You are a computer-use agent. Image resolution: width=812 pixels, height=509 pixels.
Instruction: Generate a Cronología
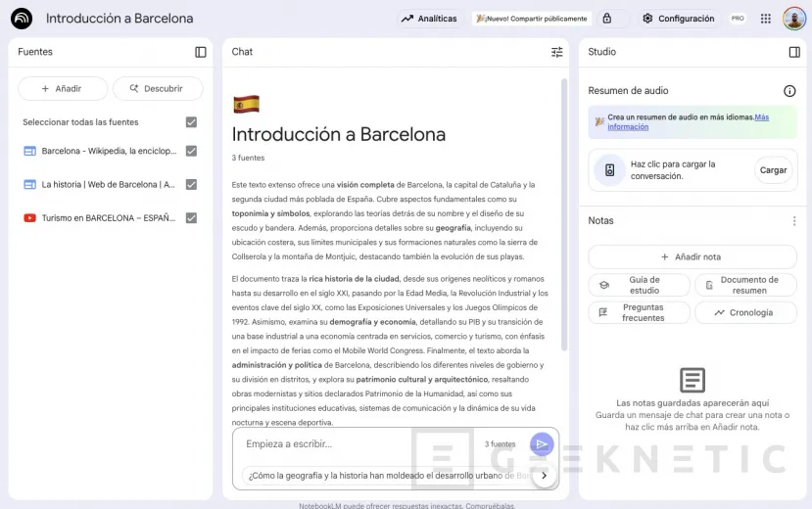pos(745,312)
